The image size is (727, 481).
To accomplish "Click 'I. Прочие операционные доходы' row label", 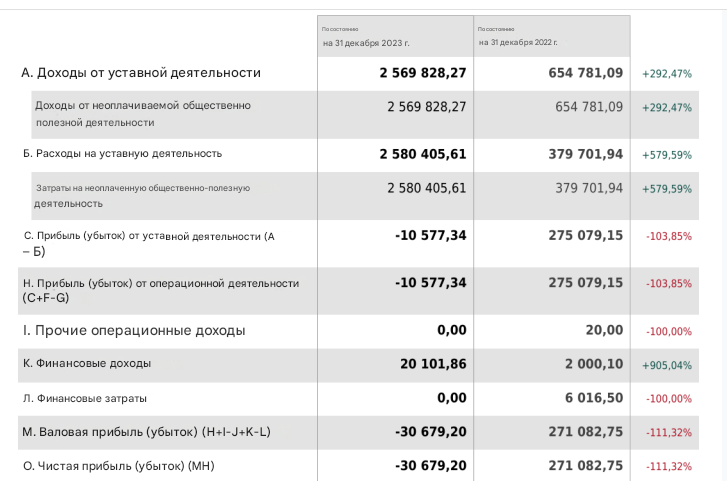I will [x=133, y=330].
